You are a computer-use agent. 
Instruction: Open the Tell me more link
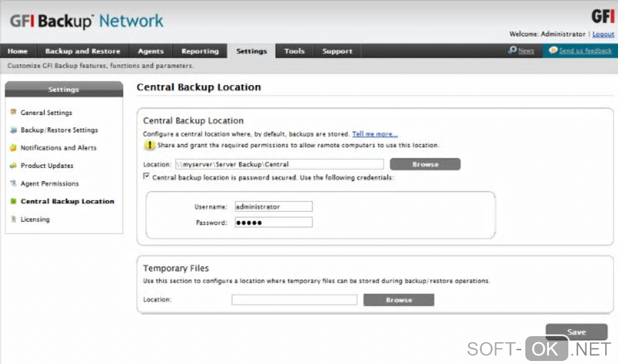pos(375,134)
